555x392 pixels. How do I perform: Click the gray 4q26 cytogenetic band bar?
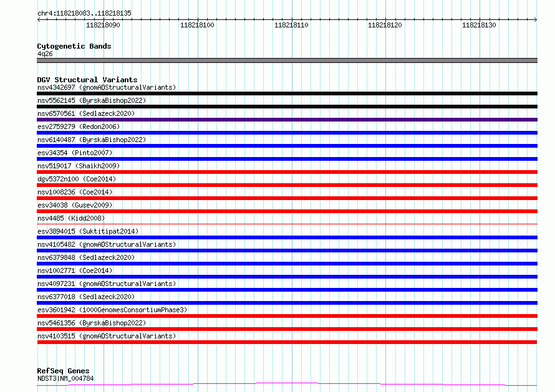coord(287,60)
